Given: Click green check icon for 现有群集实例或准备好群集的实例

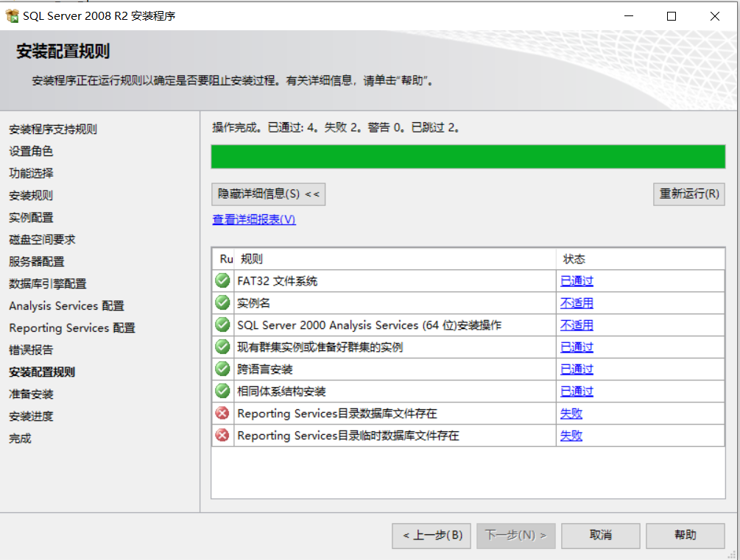Looking at the screenshot, I should [222, 347].
